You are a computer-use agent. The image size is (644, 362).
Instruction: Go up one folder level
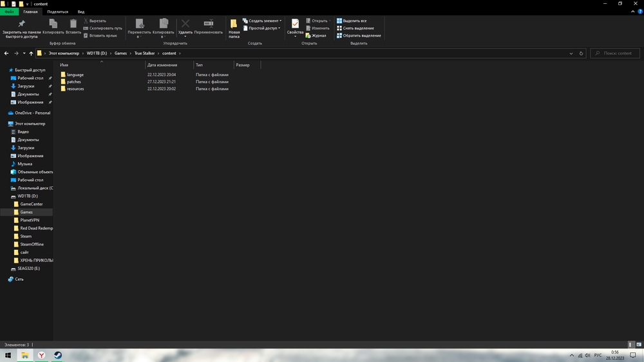click(x=31, y=53)
